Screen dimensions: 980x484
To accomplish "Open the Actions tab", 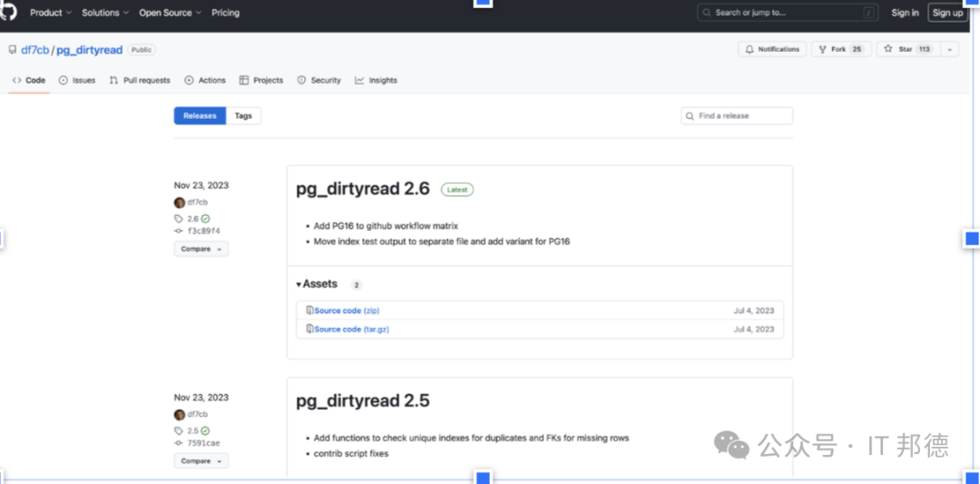I will [x=205, y=80].
